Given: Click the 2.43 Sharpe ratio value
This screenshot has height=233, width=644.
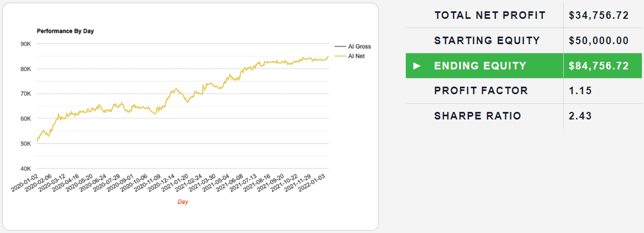Looking at the screenshot, I should pos(580,116).
